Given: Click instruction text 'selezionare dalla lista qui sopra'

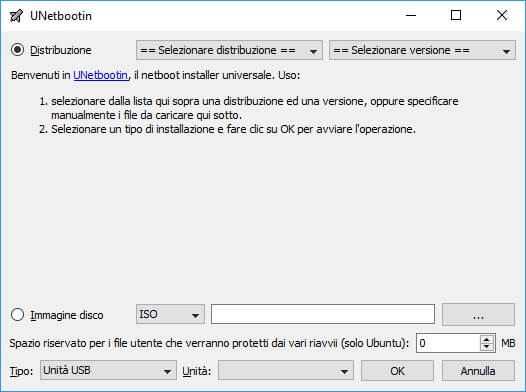Looking at the screenshot, I should [125, 101].
